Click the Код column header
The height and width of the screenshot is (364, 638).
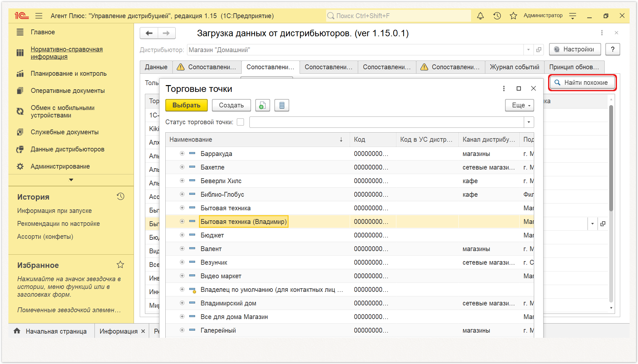(373, 139)
